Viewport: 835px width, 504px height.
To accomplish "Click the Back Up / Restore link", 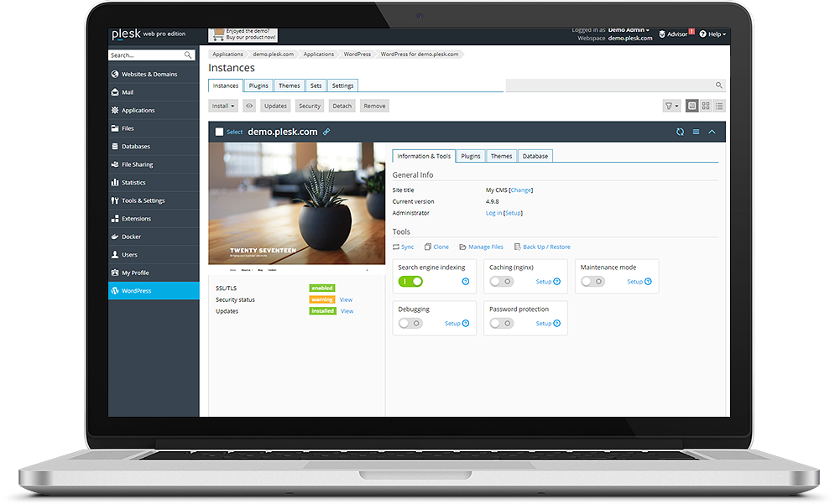I will pos(545,247).
